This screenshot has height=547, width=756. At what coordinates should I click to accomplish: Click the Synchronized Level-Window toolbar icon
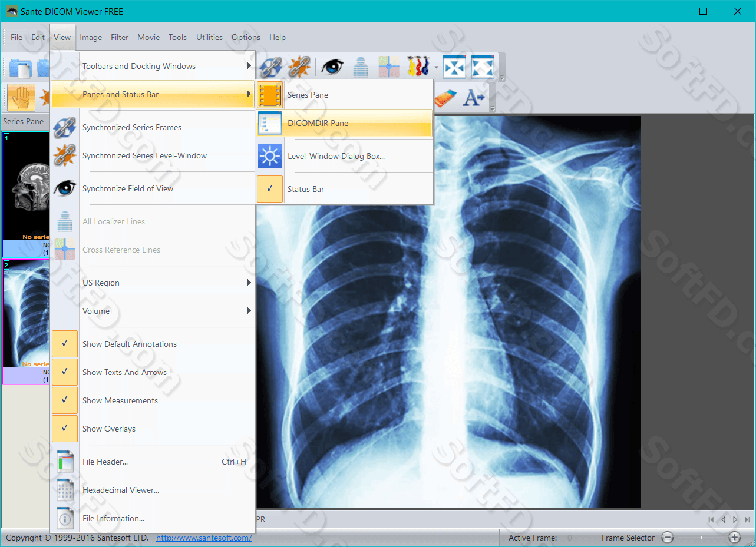tap(299, 66)
